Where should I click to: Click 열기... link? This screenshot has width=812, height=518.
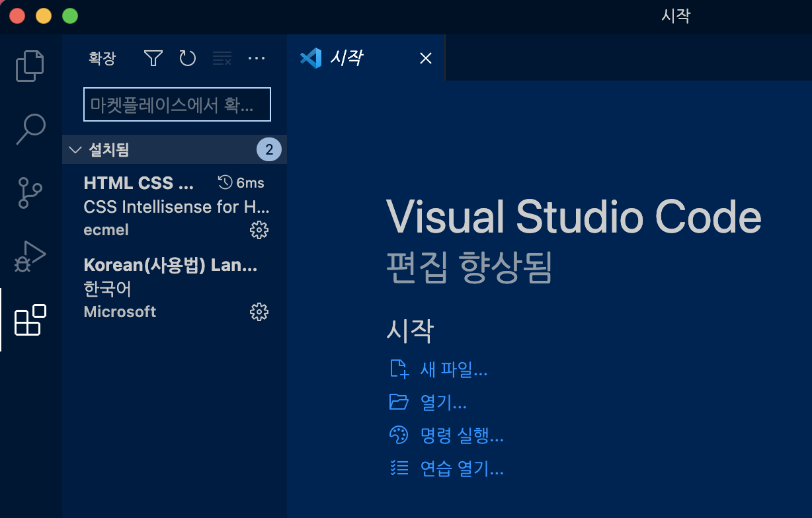click(443, 402)
